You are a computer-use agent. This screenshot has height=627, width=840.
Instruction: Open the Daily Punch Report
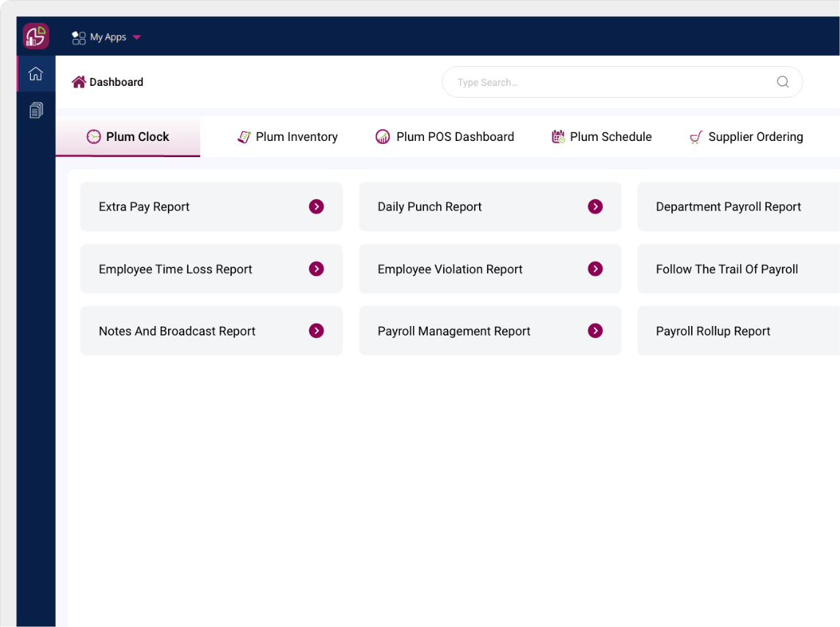[489, 206]
